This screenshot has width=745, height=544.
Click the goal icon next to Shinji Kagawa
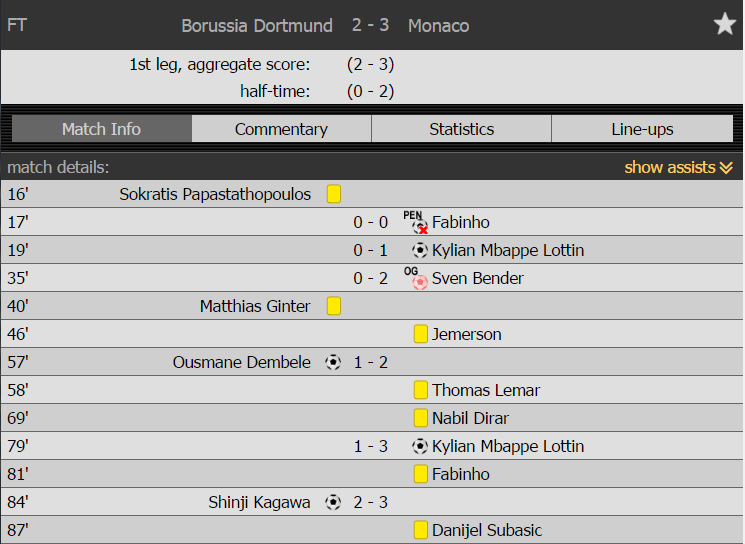coord(333,502)
